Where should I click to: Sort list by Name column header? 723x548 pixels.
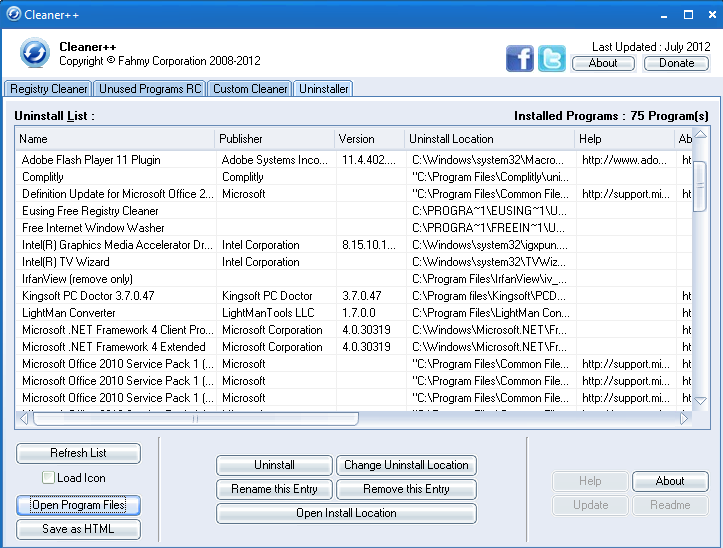[115, 139]
